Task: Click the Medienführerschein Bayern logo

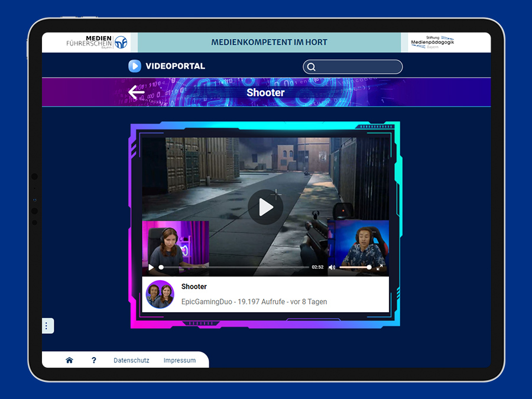Action: point(97,43)
